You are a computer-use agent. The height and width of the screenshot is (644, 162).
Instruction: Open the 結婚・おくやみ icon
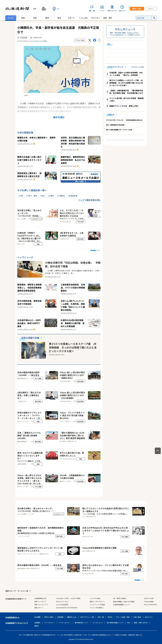tap(112, 7)
